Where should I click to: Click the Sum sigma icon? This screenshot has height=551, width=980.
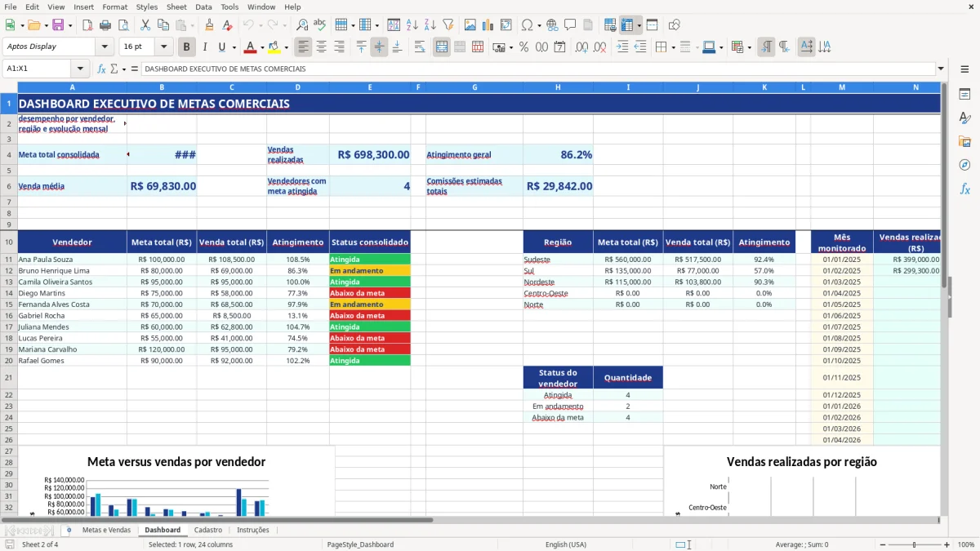point(114,69)
